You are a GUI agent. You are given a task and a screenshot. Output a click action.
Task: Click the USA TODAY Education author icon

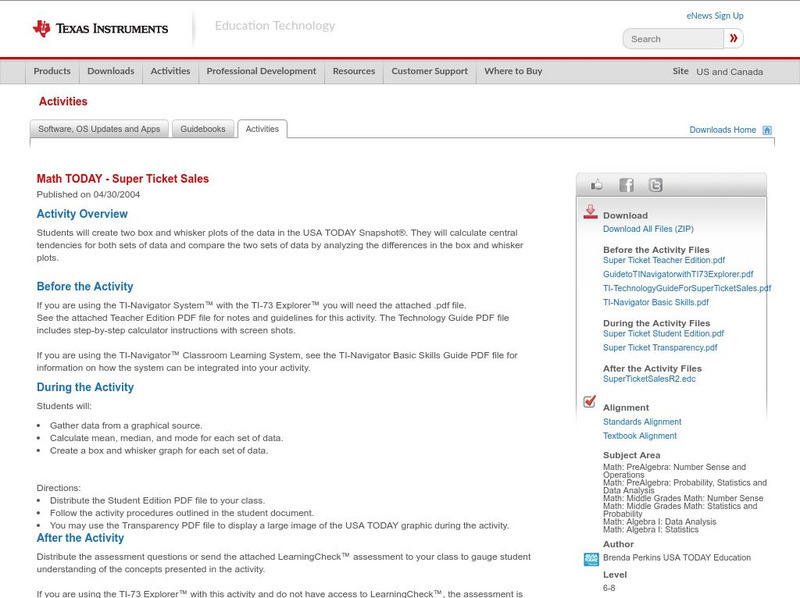[591, 559]
